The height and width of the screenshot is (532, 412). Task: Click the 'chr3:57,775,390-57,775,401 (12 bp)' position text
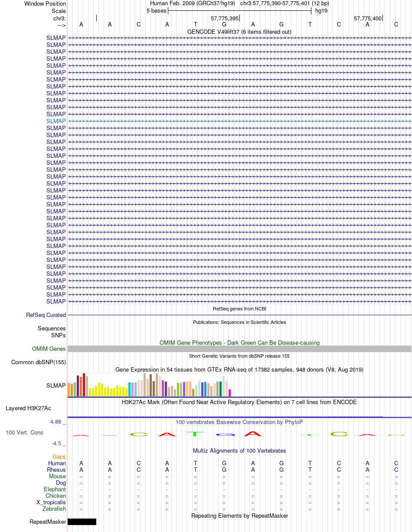click(x=284, y=3)
